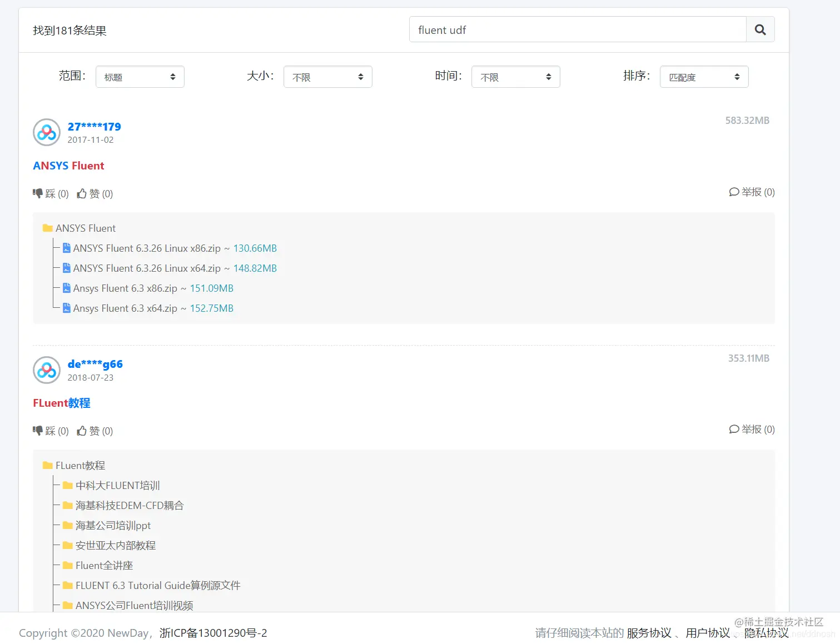Open user profile de****g66
This screenshot has height=644, width=840.
pyautogui.click(x=95, y=364)
